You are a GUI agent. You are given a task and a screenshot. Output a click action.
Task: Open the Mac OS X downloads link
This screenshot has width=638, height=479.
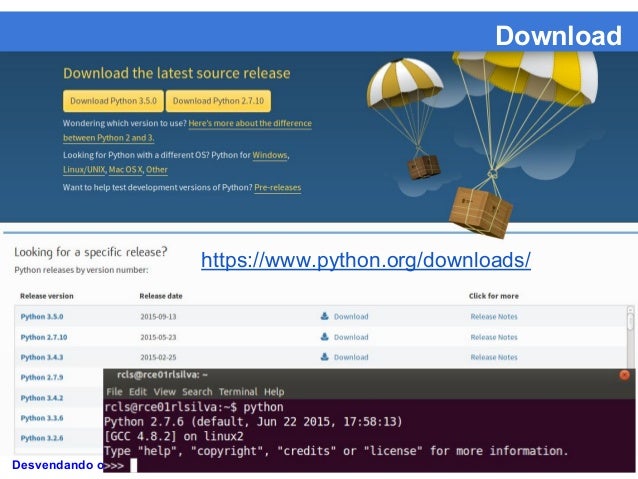125,170
